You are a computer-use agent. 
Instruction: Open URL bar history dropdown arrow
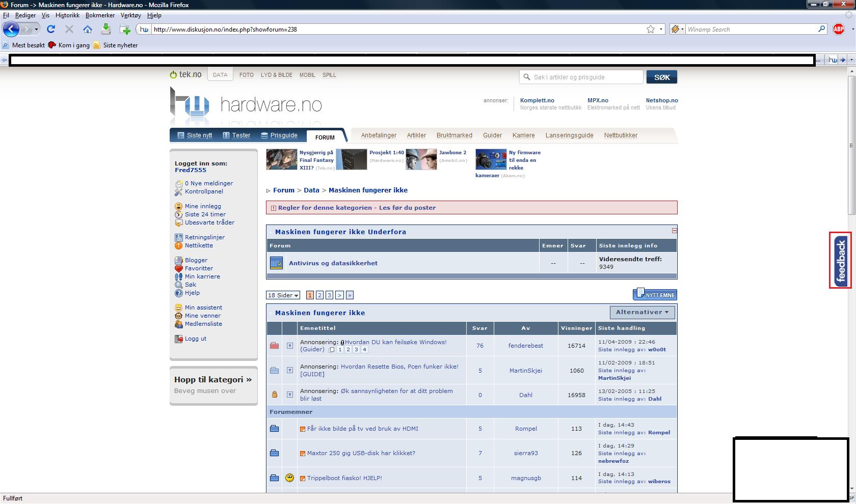pyautogui.click(x=661, y=29)
